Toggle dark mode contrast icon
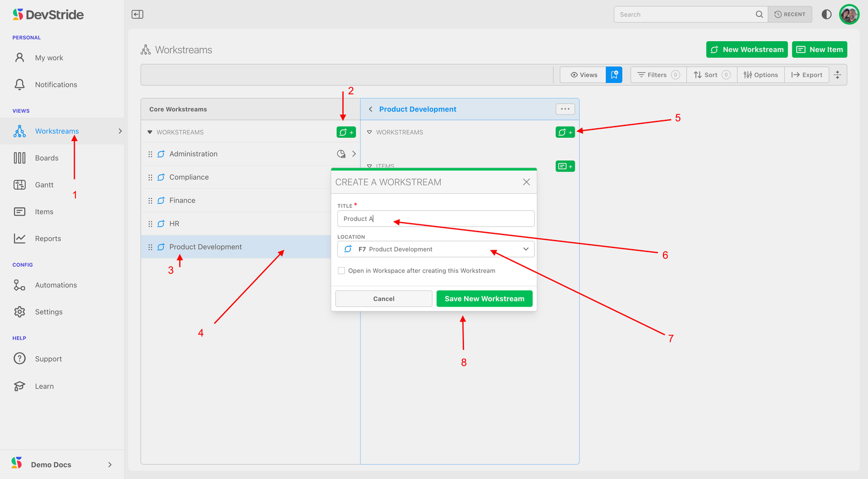Viewport: 868px width, 479px height. [x=826, y=15]
